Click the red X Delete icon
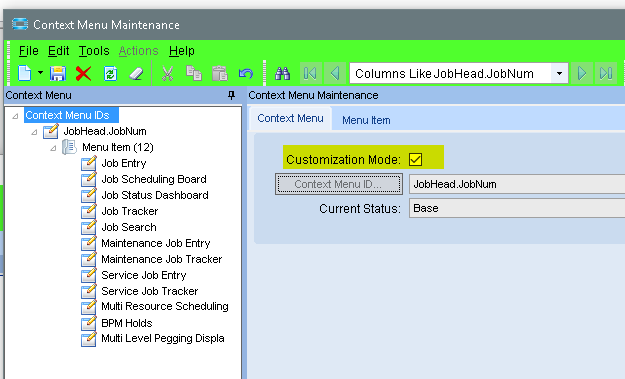The height and width of the screenshot is (379, 625). (83, 74)
